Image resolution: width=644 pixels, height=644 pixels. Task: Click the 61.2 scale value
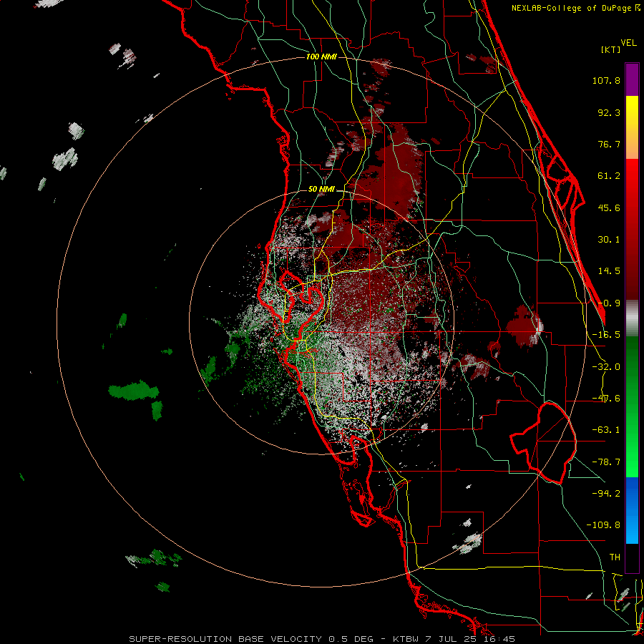[609, 176]
